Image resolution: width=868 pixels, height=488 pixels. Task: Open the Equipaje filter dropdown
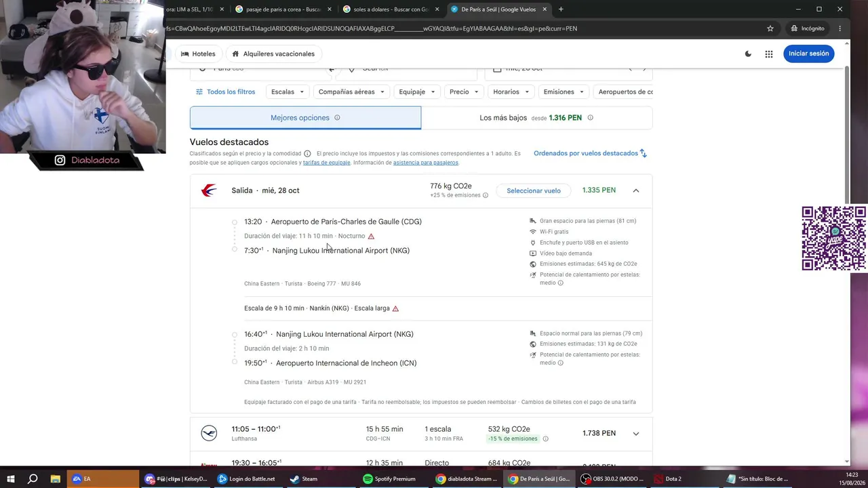click(417, 91)
